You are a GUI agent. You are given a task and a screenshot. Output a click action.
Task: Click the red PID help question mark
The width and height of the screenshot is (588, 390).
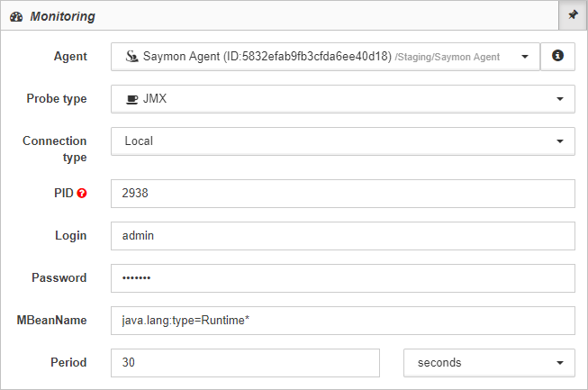[82, 193]
